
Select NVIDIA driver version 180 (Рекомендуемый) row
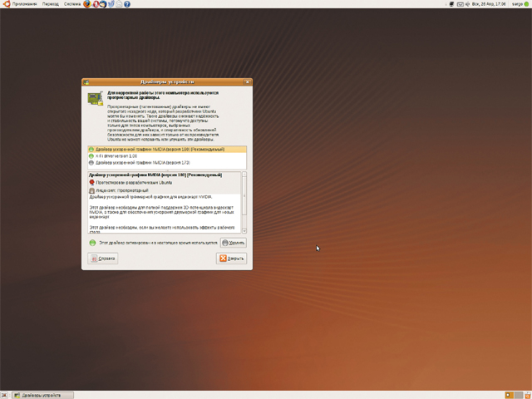pyautogui.click(x=167, y=150)
